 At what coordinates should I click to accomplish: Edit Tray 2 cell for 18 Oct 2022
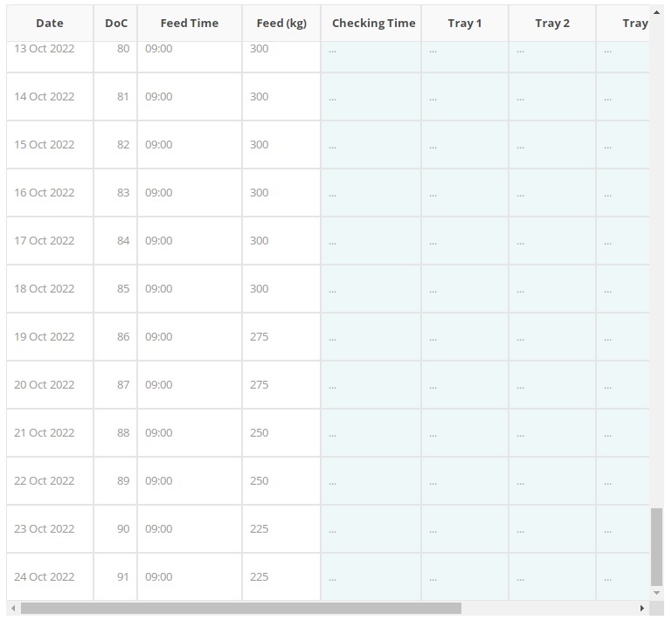tap(551, 289)
